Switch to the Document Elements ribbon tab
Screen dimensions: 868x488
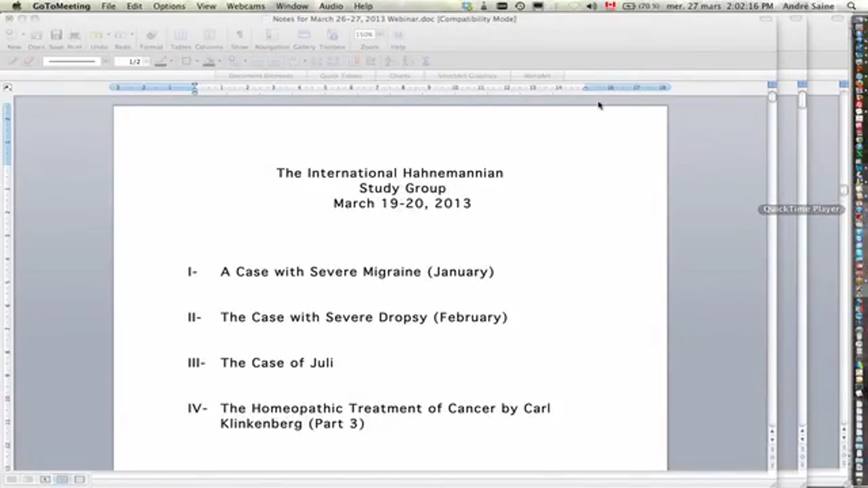coord(261,75)
